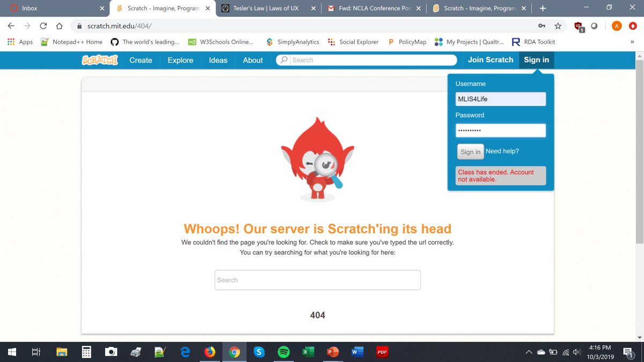Bookmark this page with the star icon
The width and height of the screenshot is (644, 362).
[558, 26]
